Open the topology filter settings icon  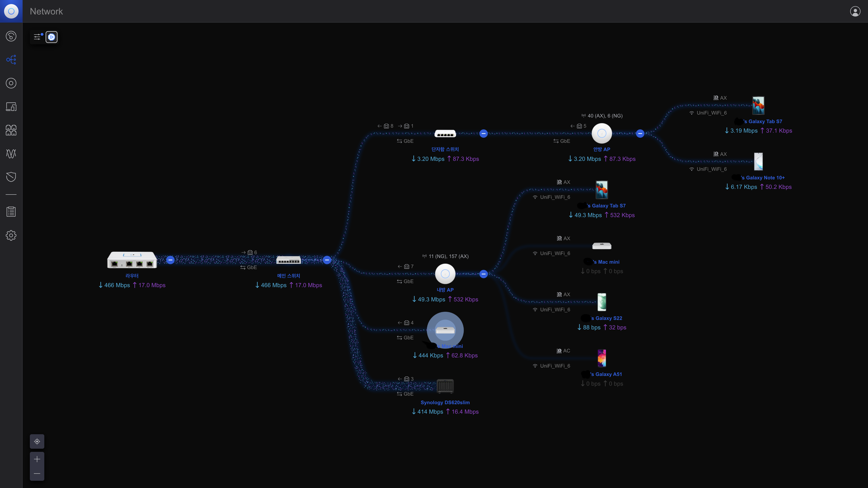pos(37,37)
